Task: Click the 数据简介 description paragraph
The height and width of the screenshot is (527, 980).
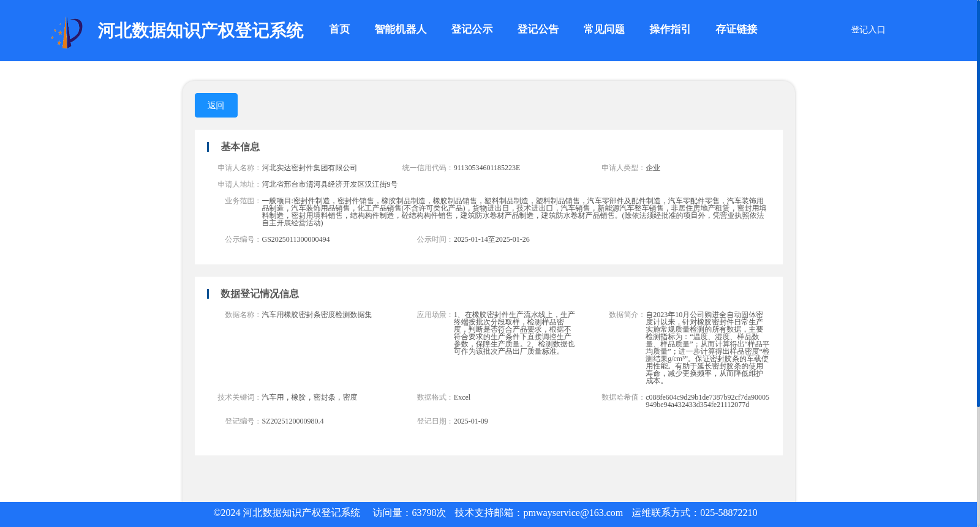Action: click(x=707, y=348)
